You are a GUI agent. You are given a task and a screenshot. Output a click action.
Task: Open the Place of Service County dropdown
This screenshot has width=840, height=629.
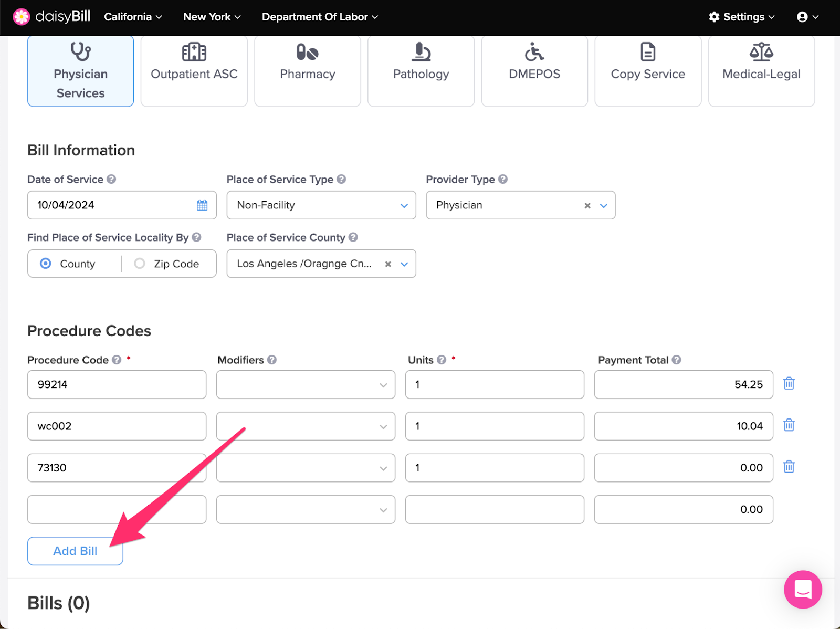pos(404,264)
